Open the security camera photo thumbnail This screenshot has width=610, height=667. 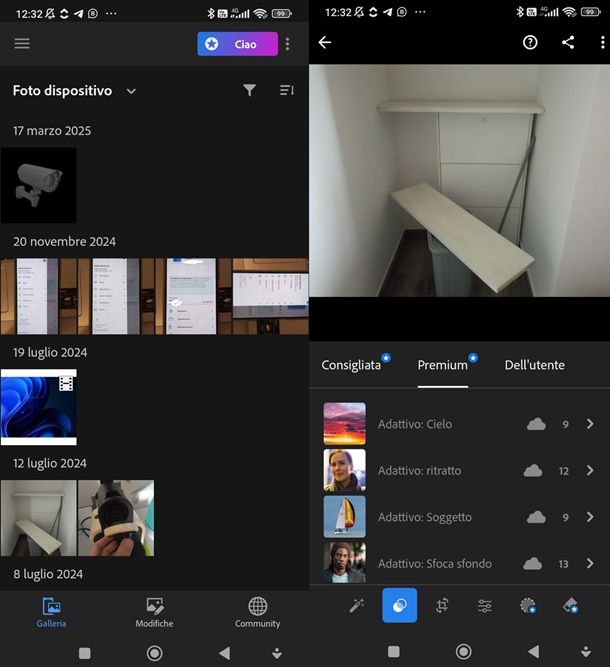(39, 185)
